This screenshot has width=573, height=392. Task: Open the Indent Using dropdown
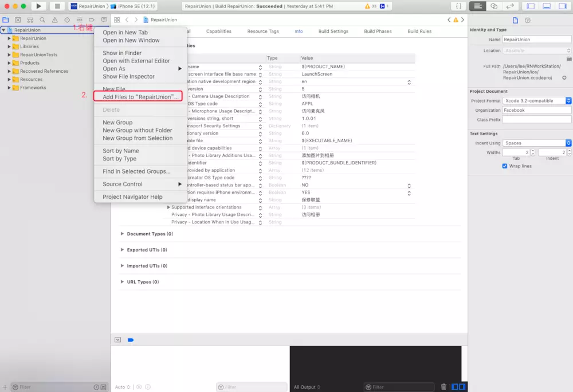(536, 143)
